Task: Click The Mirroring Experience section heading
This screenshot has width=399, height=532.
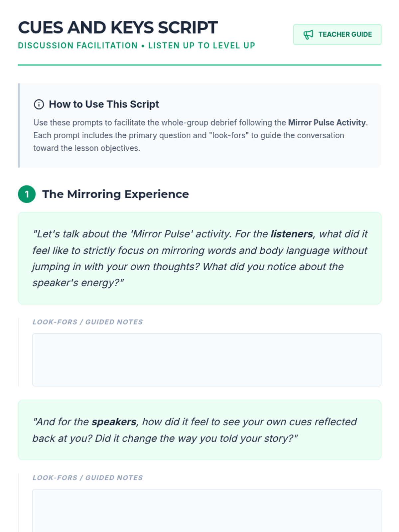Action: click(115, 194)
